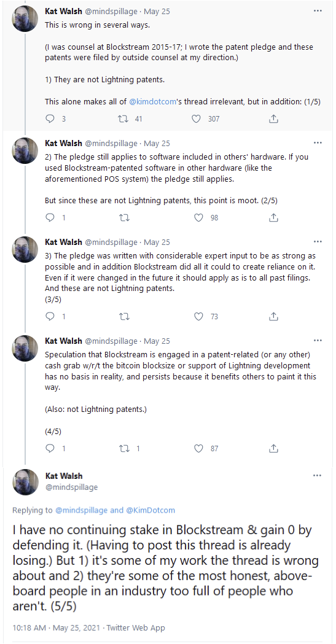Open more options on the 1/5 tweet
The height and width of the screenshot is (644, 336).
tap(318, 11)
